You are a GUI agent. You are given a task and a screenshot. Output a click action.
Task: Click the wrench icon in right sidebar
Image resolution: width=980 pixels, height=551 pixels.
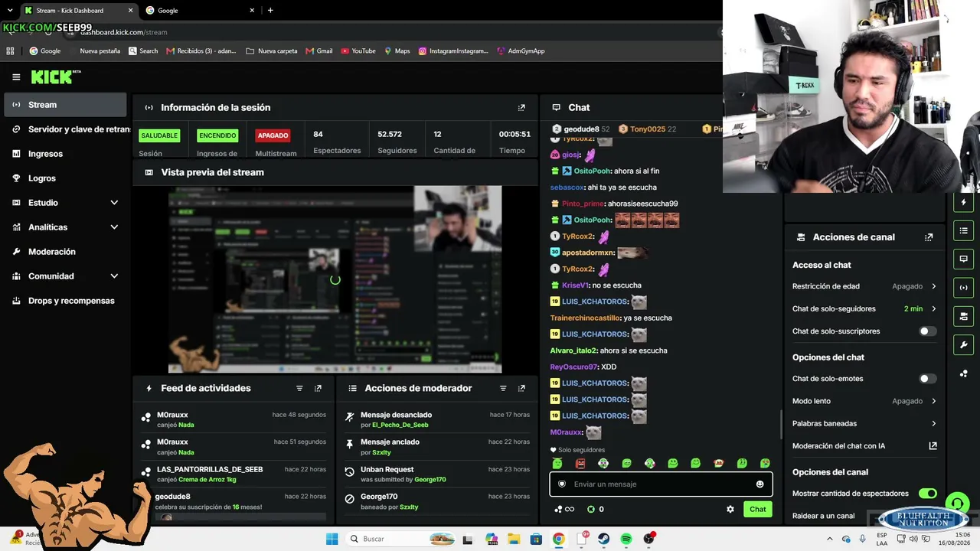(x=963, y=344)
